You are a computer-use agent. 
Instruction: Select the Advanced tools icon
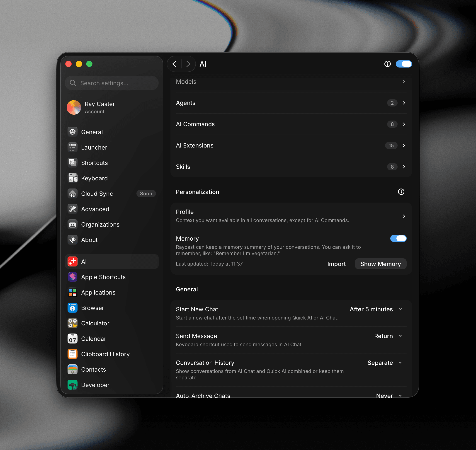tap(73, 209)
